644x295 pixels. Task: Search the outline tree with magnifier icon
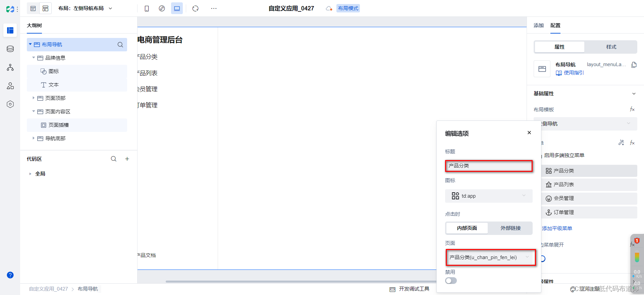(x=120, y=45)
